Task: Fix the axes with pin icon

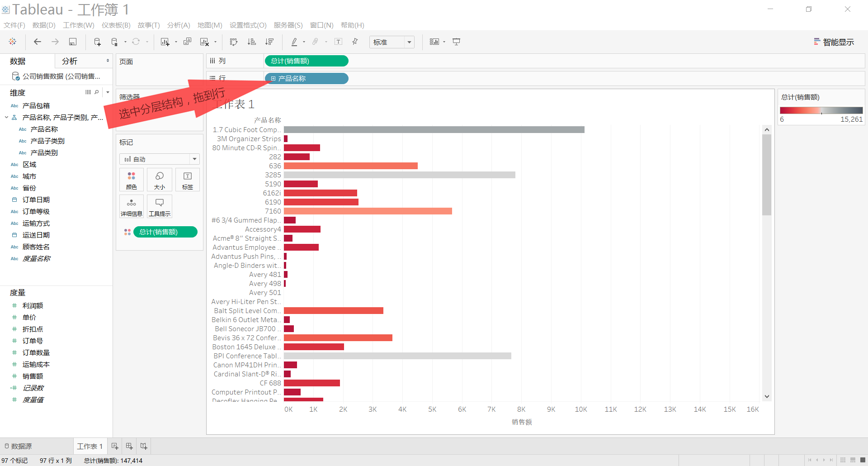Action: pyautogui.click(x=355, y=42)
